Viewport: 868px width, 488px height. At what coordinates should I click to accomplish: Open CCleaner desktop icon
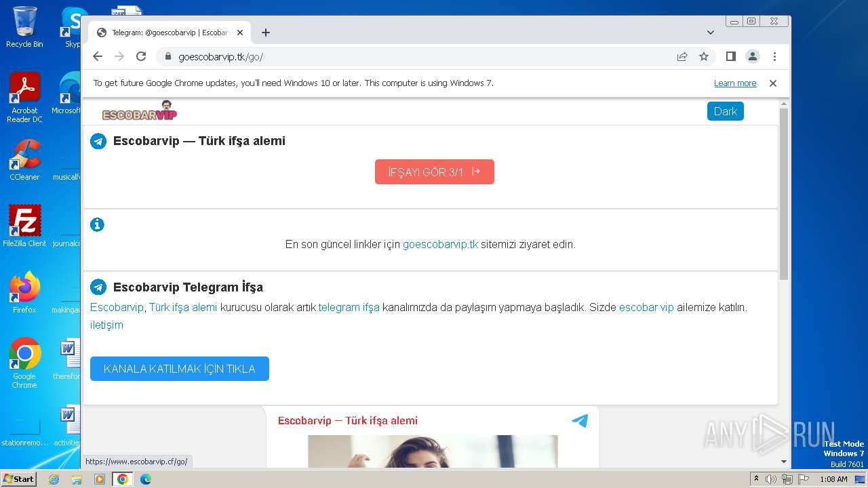tap(24, 160)
